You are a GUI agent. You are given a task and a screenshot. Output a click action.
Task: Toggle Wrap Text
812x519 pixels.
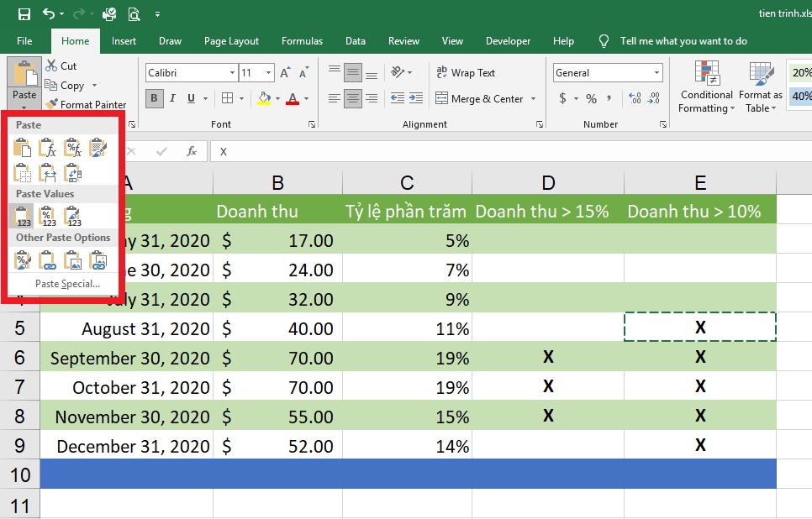click(466, 72)
